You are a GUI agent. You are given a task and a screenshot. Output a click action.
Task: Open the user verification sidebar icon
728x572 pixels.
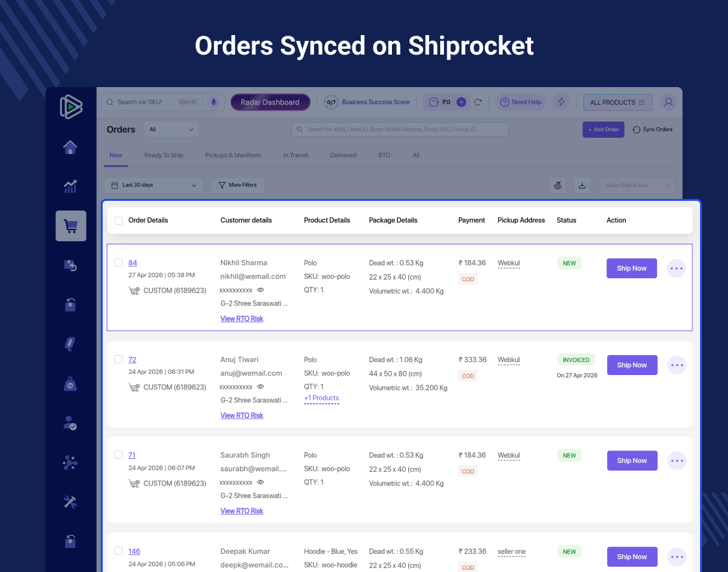point(70,423)
